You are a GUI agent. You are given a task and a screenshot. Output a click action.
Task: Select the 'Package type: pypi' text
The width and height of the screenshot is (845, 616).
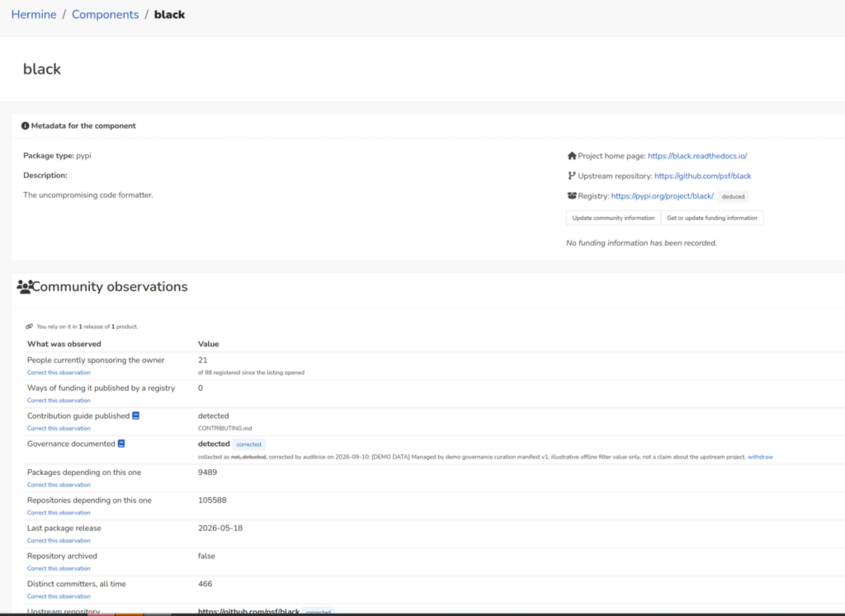point(57,156)
